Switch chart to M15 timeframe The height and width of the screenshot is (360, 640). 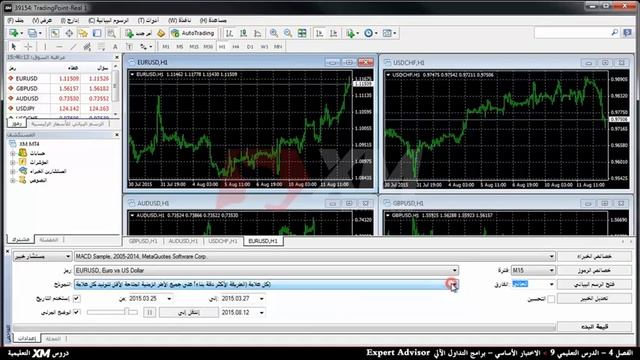coord(194,47)
